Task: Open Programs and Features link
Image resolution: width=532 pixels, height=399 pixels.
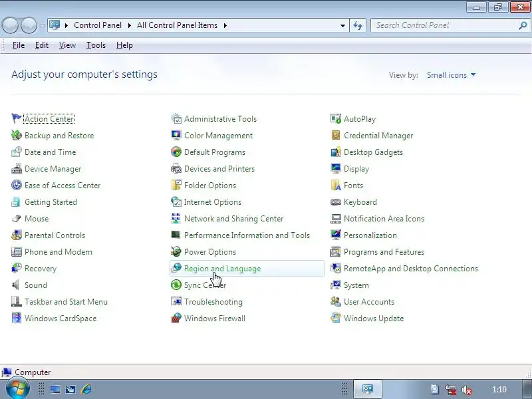Action: pyautogui.click(x=384, y=252)
